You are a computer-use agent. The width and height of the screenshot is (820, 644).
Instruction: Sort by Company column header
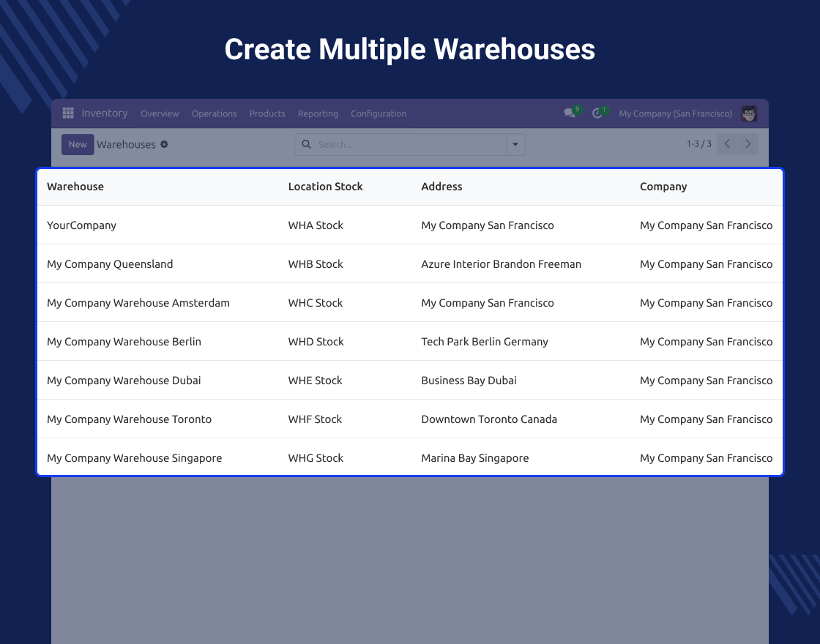pos(663,187)
